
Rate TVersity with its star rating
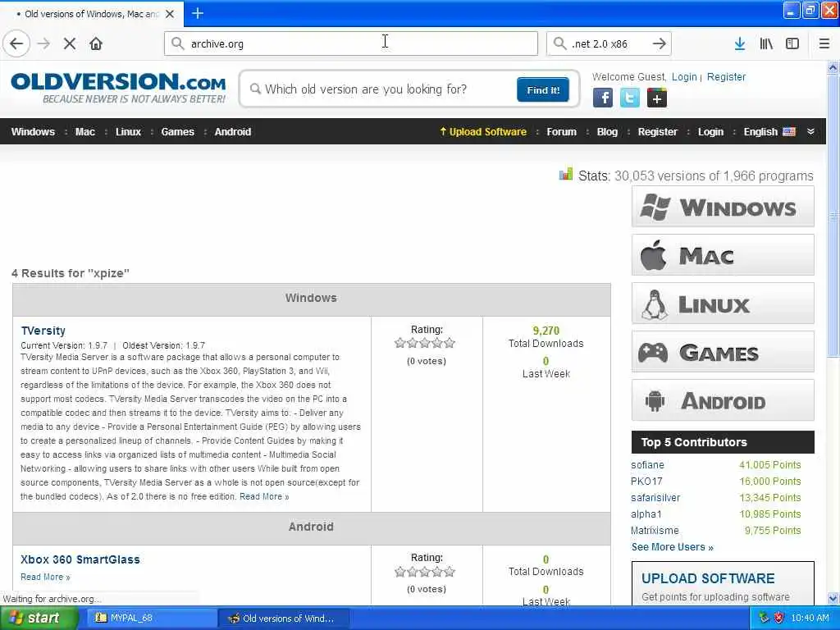point(424,343)
